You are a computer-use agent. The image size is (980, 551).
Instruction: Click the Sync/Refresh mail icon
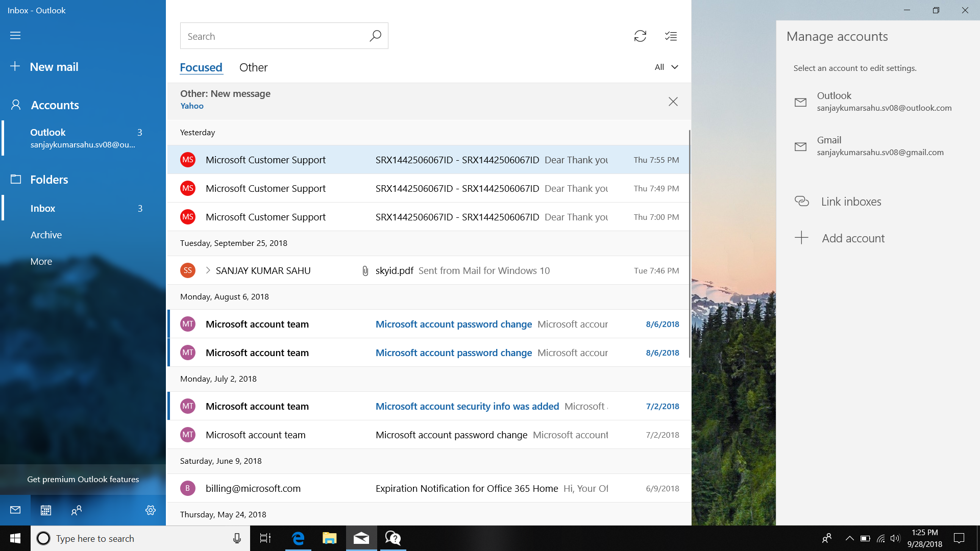(x=640, y=36)
